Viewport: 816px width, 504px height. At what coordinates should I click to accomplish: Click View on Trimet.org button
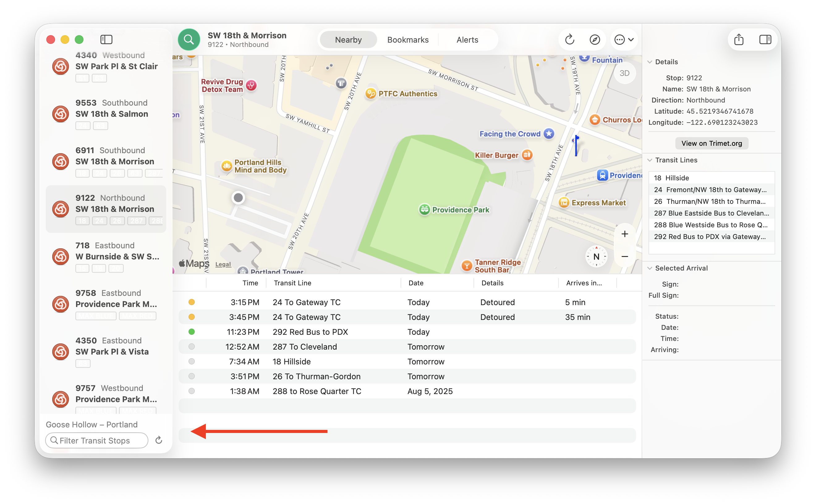point(711,143)
